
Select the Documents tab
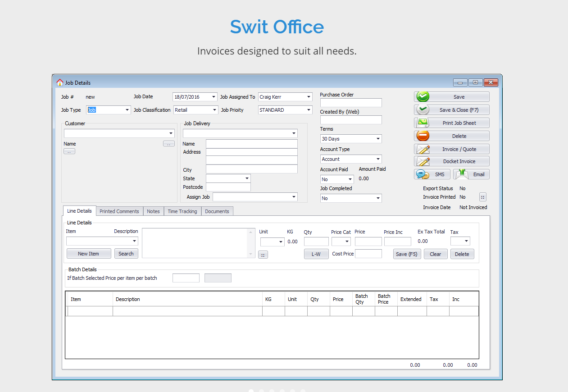[x=217, y=211]
